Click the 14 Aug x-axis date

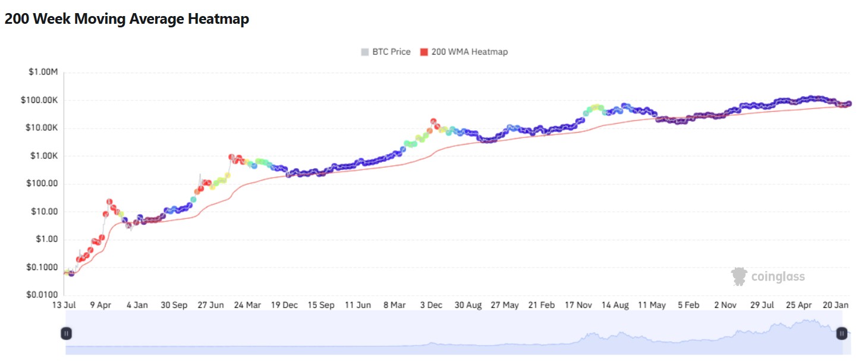(x=615, y=305)
